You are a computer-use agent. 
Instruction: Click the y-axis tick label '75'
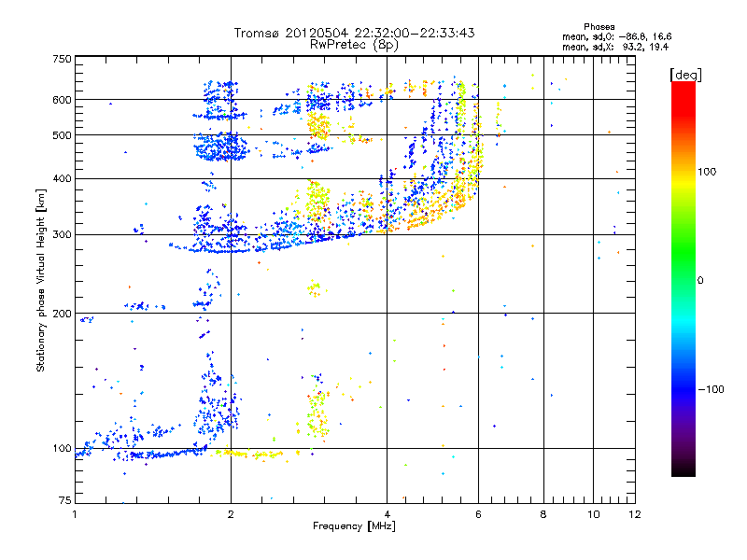tap(65, 500)
